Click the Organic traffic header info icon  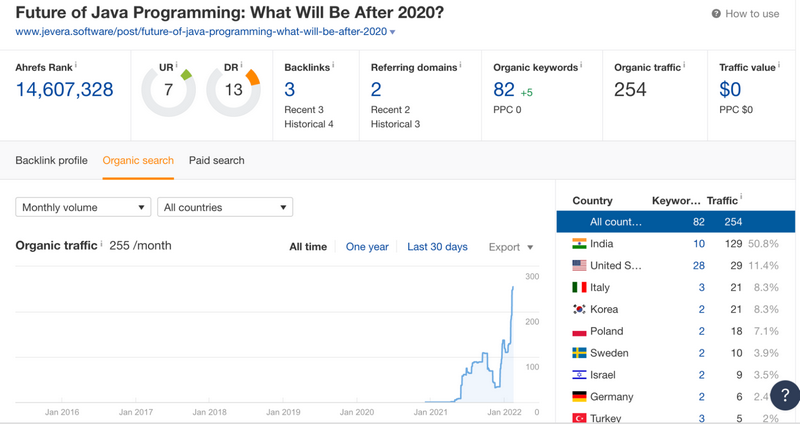pos(684,64)
